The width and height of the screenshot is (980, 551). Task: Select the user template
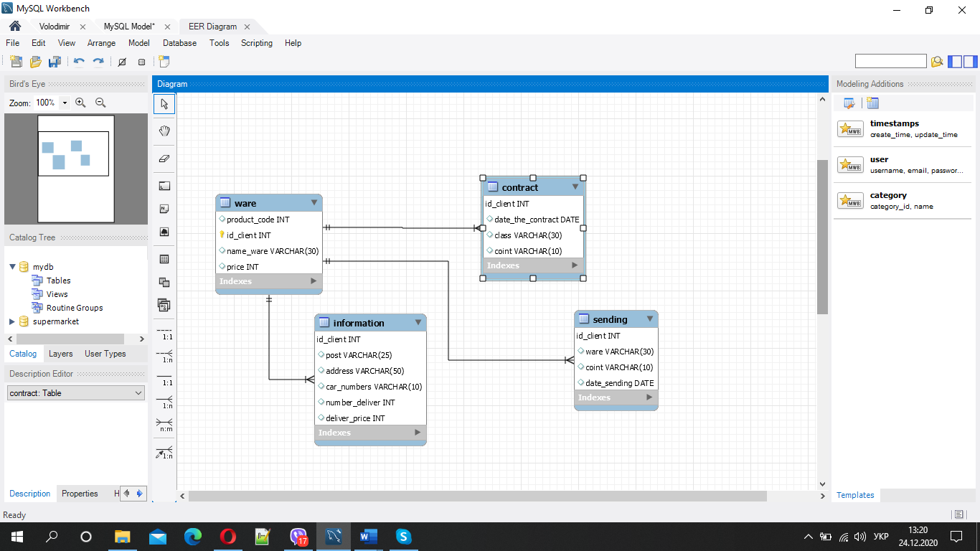pos(903,164)
